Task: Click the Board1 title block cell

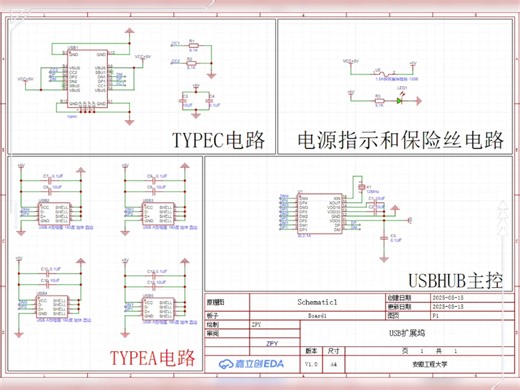Action: click(317, 315)
